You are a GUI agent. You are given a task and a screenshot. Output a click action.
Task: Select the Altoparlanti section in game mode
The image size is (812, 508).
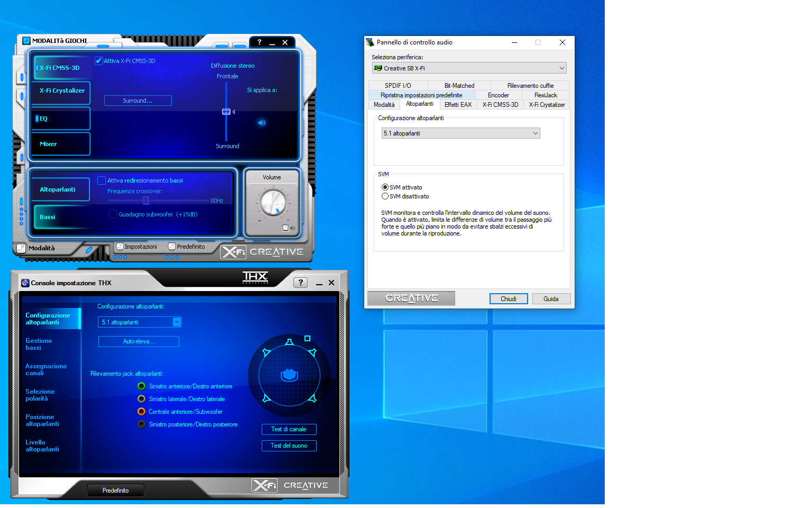(x=60, y=189)
